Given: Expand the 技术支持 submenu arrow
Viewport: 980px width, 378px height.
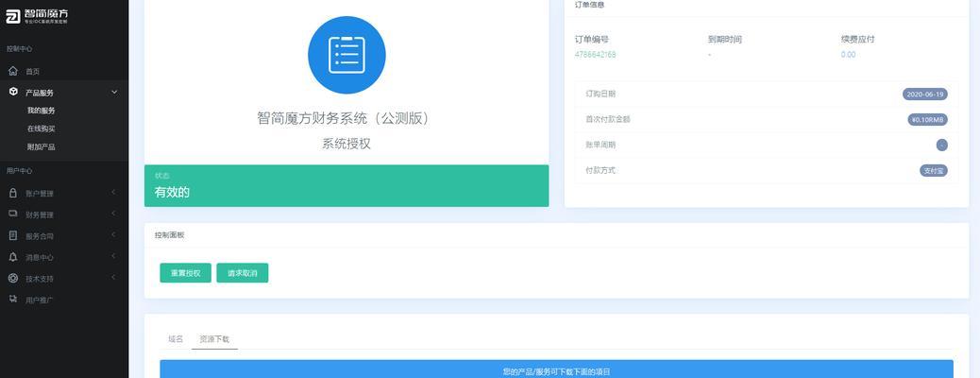Looking at the screenshot, I should click(113, 277).
